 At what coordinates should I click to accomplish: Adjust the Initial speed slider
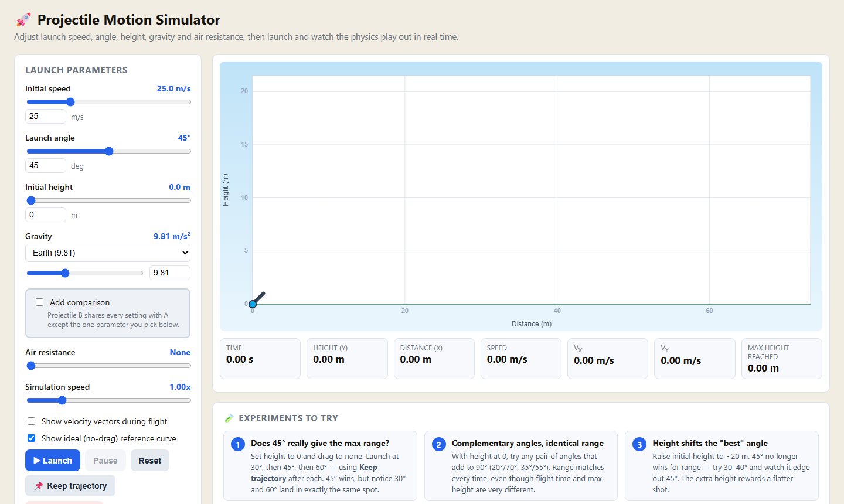(109, 102)
